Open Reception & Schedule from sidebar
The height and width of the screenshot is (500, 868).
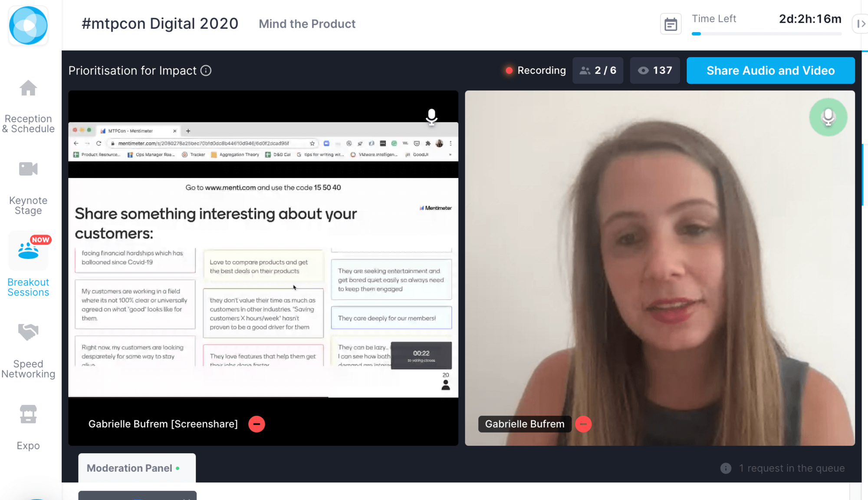28,106
